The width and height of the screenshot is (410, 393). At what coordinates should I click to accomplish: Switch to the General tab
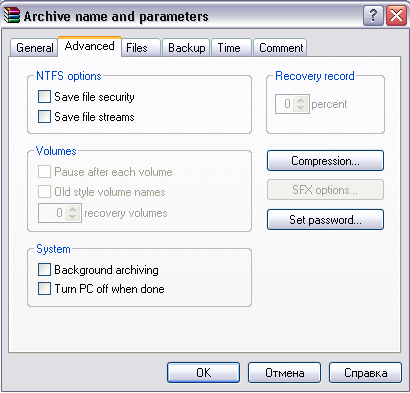[x=34, y=48]
